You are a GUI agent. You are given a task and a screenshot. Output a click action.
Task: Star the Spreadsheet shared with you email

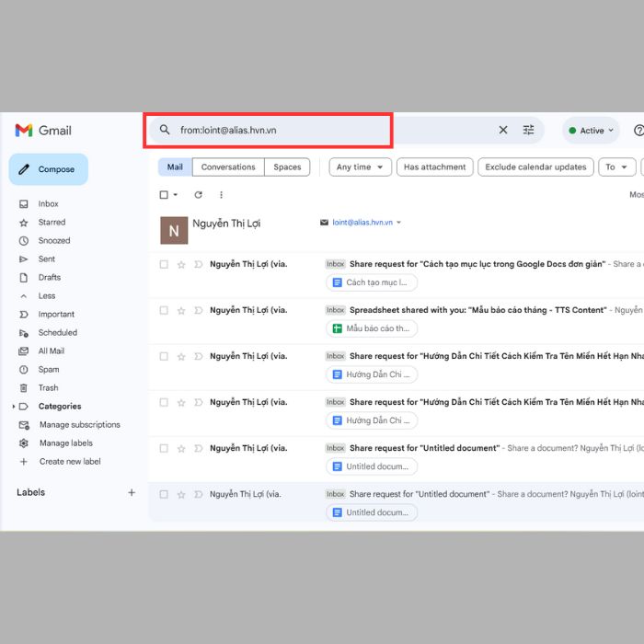181,311
